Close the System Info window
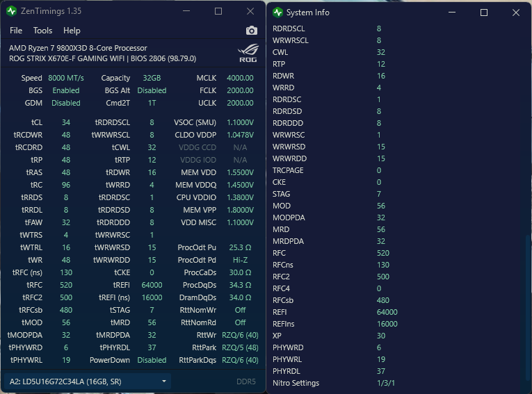 516,13
